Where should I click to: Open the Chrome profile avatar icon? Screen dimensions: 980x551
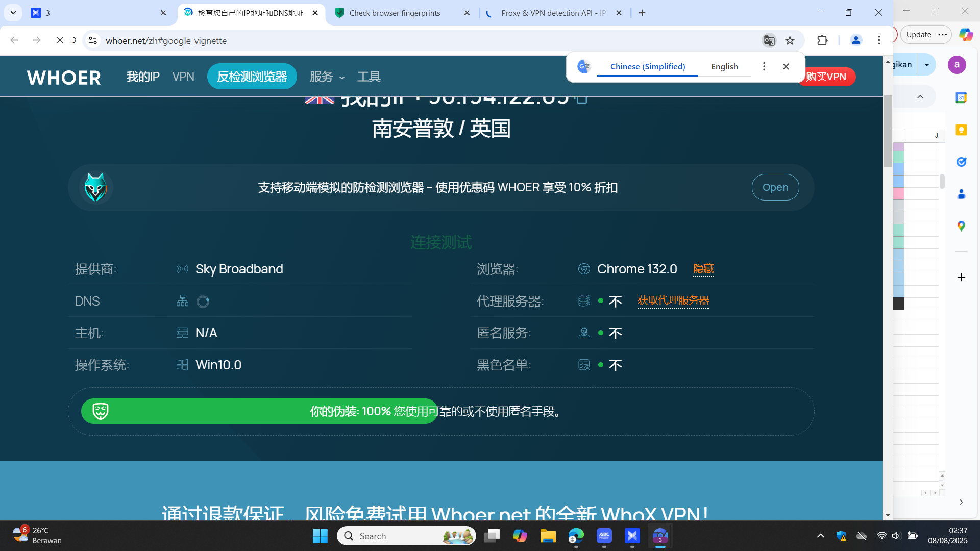coord(856,40)
